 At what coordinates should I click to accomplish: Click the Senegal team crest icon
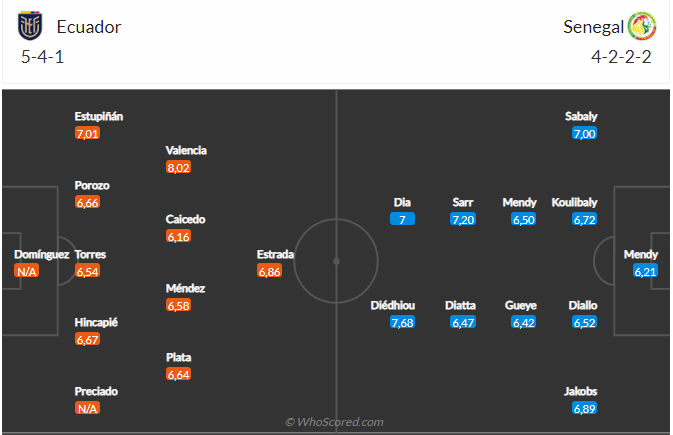click(x=641, y=26)
